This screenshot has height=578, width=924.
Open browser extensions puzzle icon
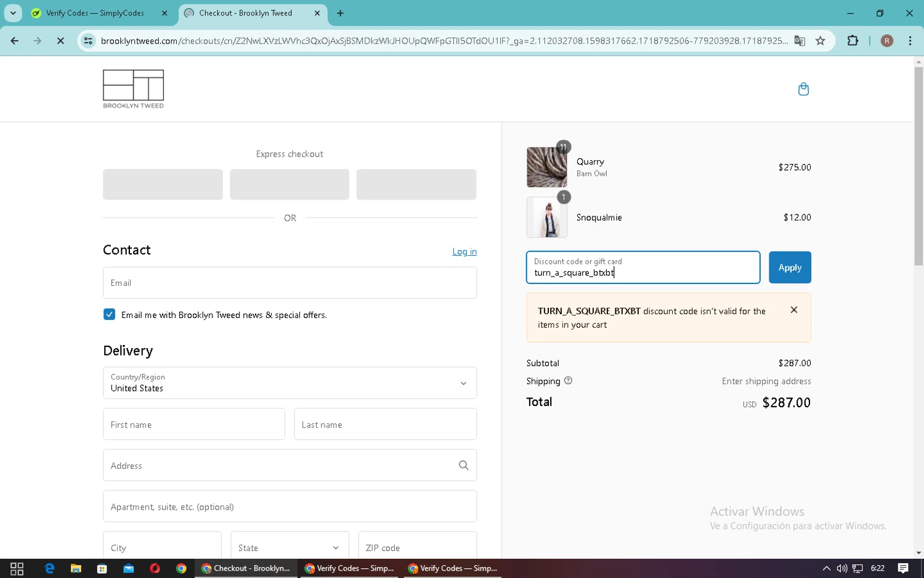coord(853,41)
